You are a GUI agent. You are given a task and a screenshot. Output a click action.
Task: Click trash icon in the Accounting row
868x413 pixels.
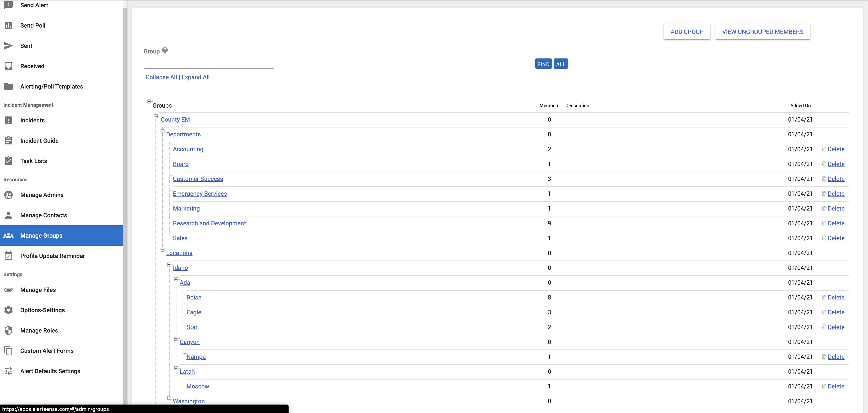[x=823, y=149]
